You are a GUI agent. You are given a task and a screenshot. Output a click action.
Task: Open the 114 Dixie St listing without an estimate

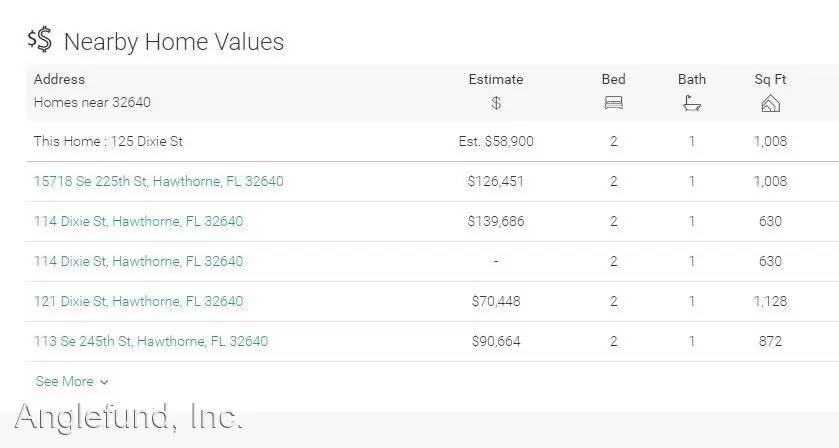click(138, 261)
